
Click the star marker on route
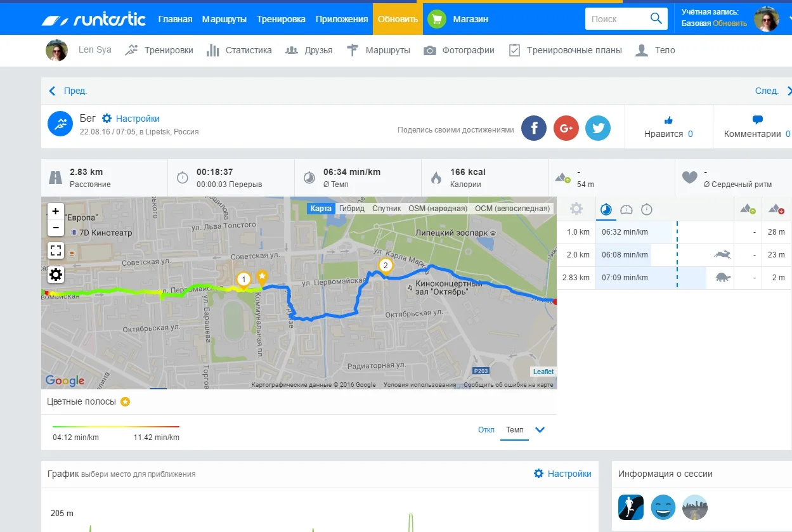[x=262, y=277]
